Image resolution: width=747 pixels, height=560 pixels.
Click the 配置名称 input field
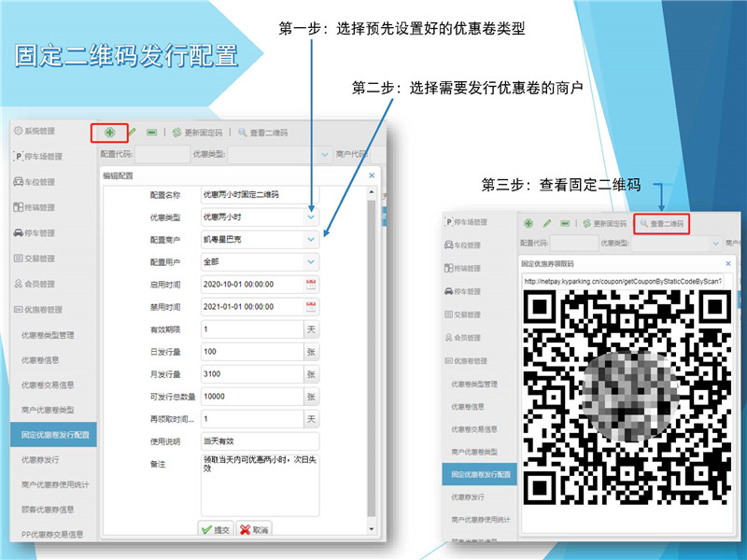260,195
